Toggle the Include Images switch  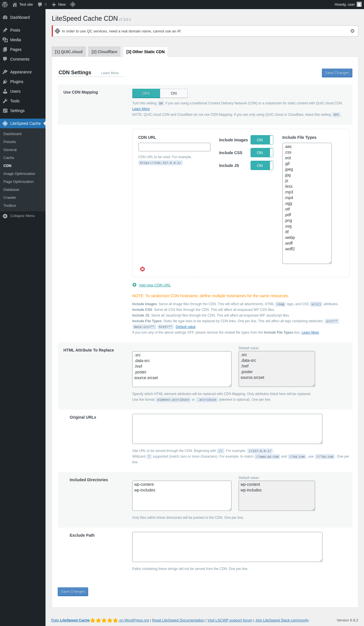262,140
